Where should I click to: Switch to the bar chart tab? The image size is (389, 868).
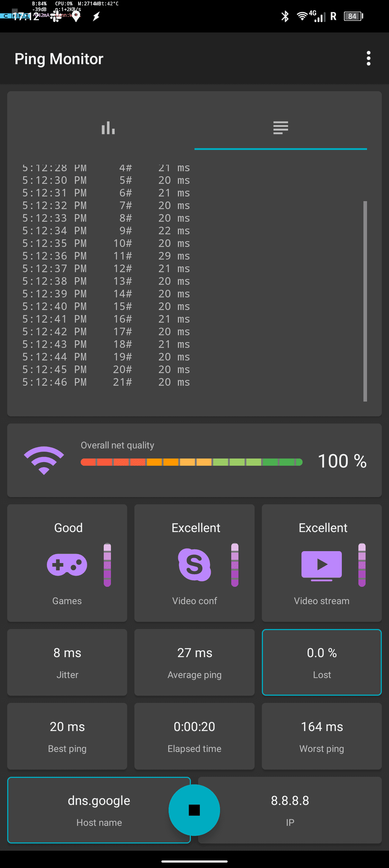108,128
